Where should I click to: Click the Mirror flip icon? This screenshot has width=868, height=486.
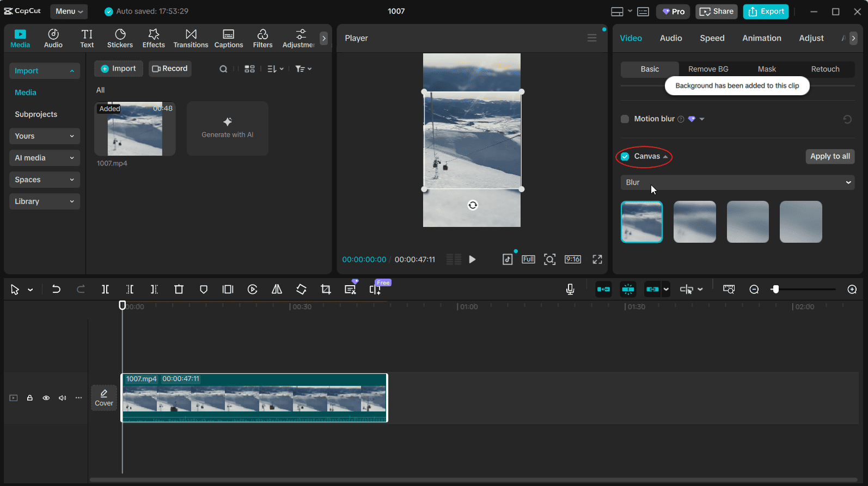[x=277, y=290]
